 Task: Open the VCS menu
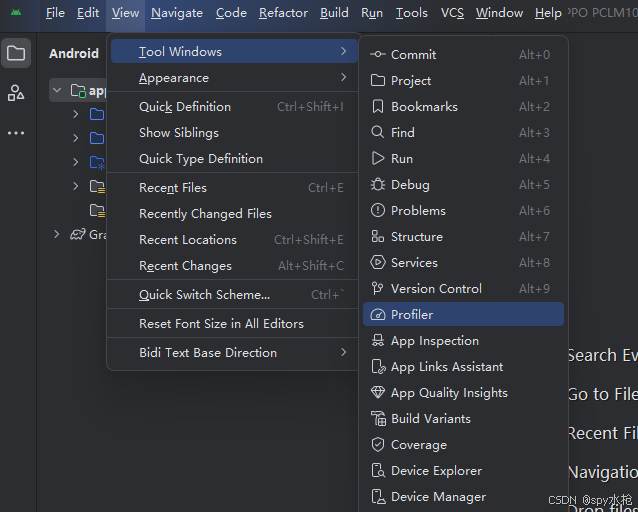click(x=452, y=13)
